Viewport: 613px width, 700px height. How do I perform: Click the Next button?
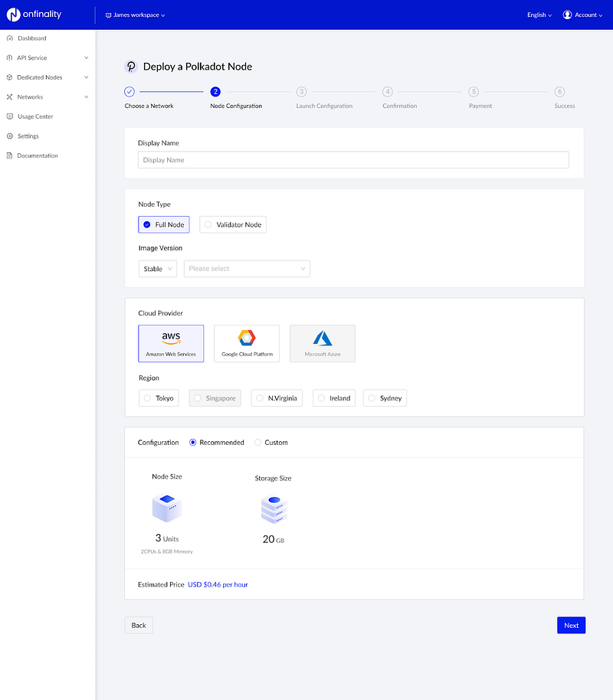coord(571,626)
